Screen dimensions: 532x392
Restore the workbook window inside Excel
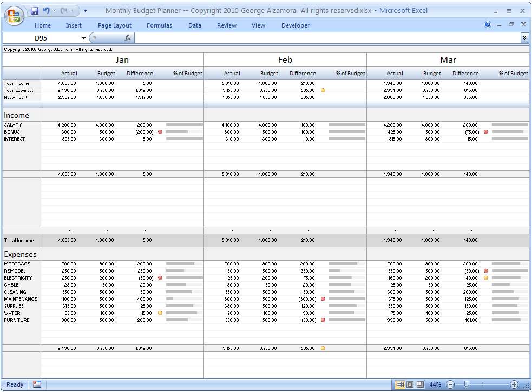tap(511, 24)
